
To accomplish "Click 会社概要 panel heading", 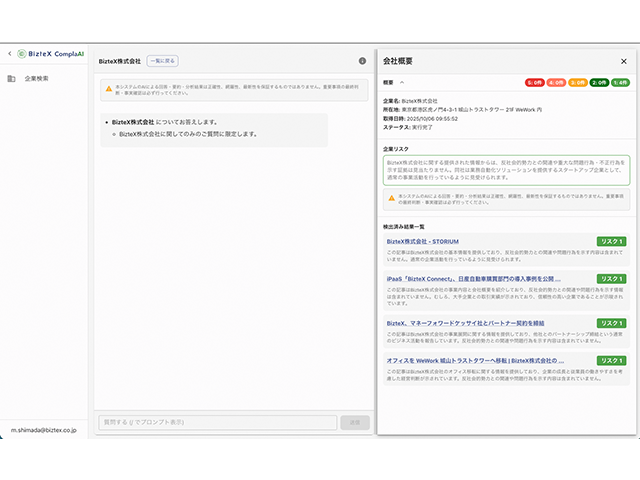I will (398, 61).
